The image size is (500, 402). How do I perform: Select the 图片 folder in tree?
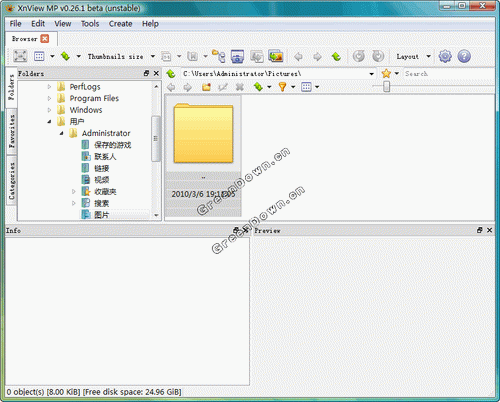pyautogui.click(x=101, y=215)
